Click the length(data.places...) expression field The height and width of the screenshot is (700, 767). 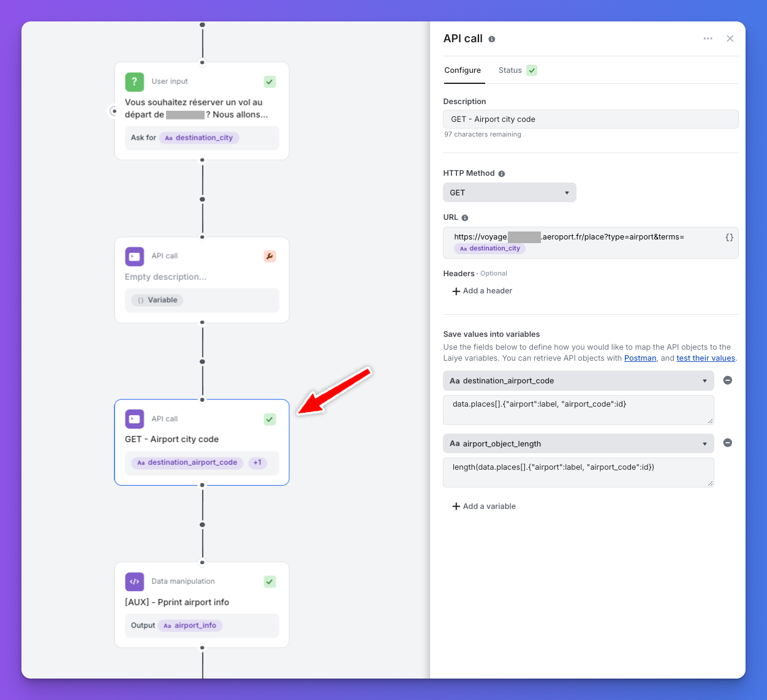tap(578, 472)
